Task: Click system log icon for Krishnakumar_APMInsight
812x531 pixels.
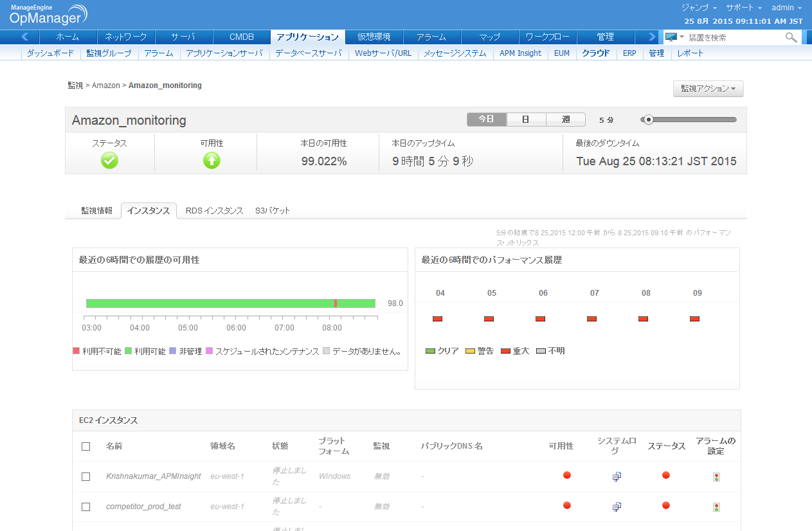Action: 617,476
